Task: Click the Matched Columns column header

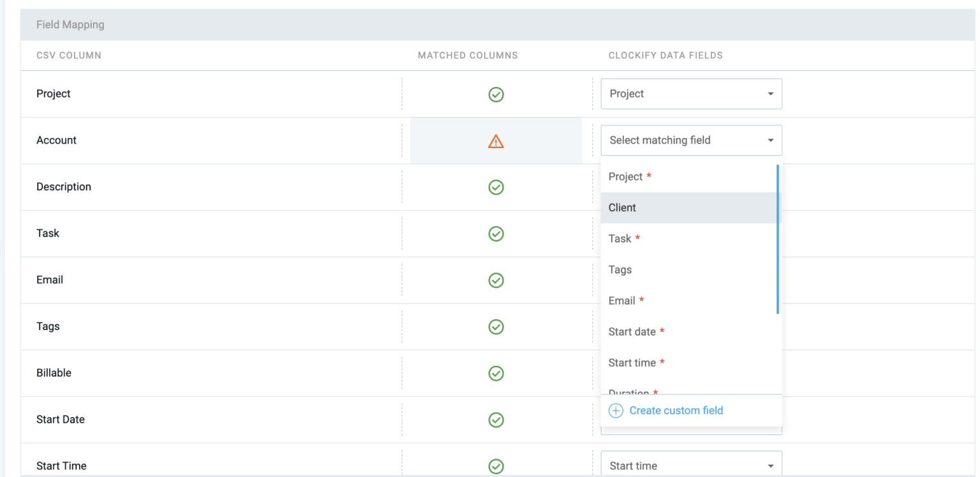Action: tap(468, 56)
